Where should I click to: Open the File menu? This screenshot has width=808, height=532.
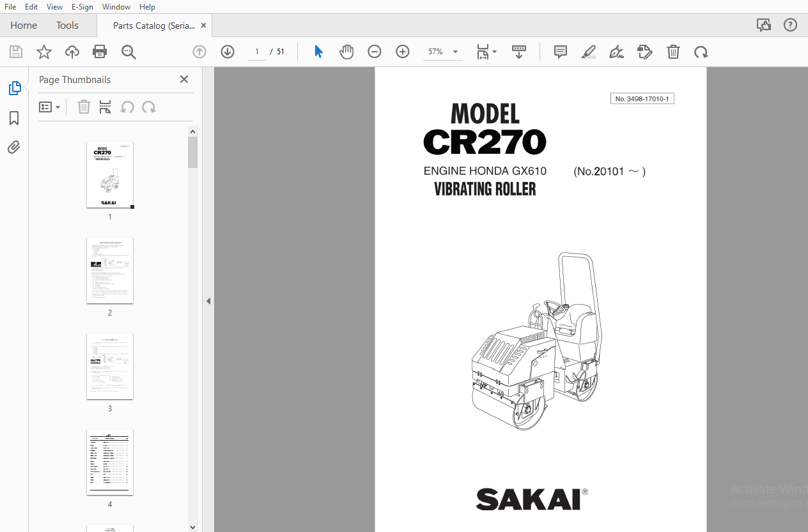coord(10,7)
